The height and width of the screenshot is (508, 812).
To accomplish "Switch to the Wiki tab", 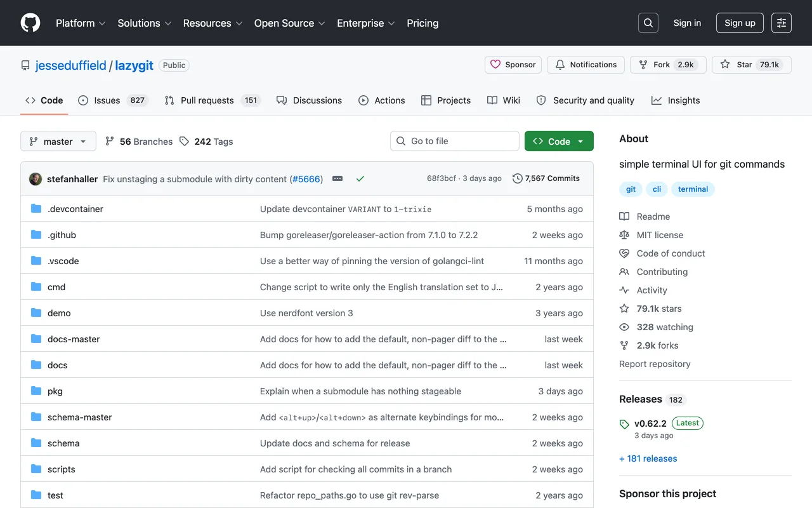I will pyautogui.click(x=504, y=100).
